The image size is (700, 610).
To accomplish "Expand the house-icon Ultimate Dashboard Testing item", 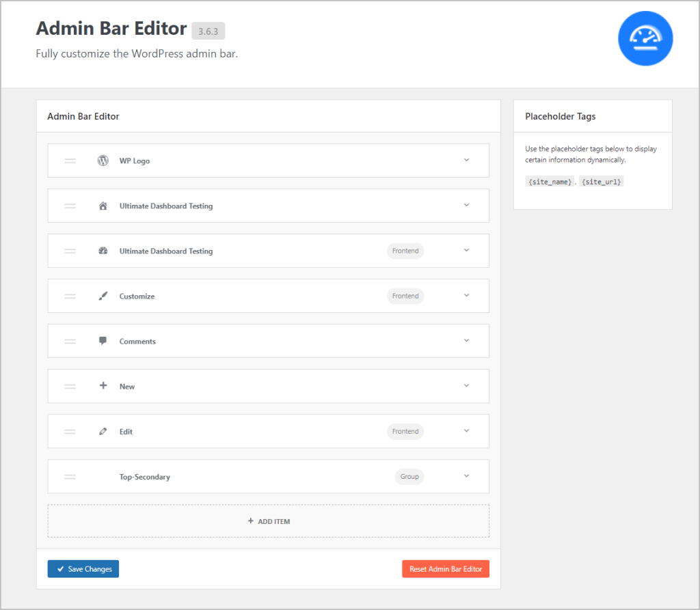I will 466,205.
